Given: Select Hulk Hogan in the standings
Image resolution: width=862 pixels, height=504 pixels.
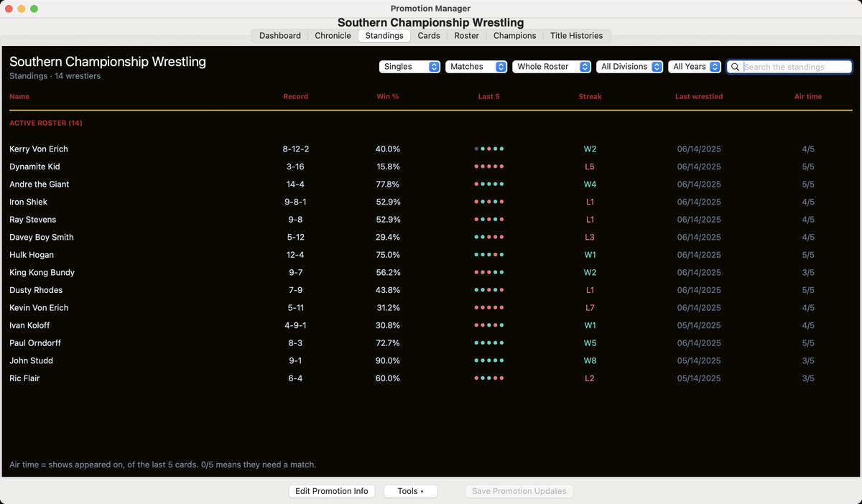Looking at the screenshot, I should tap(32, 255).
